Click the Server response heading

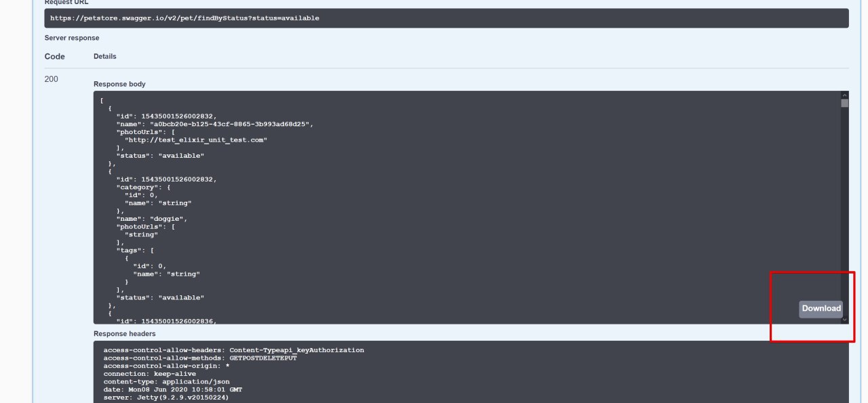[x=72, y=38]
